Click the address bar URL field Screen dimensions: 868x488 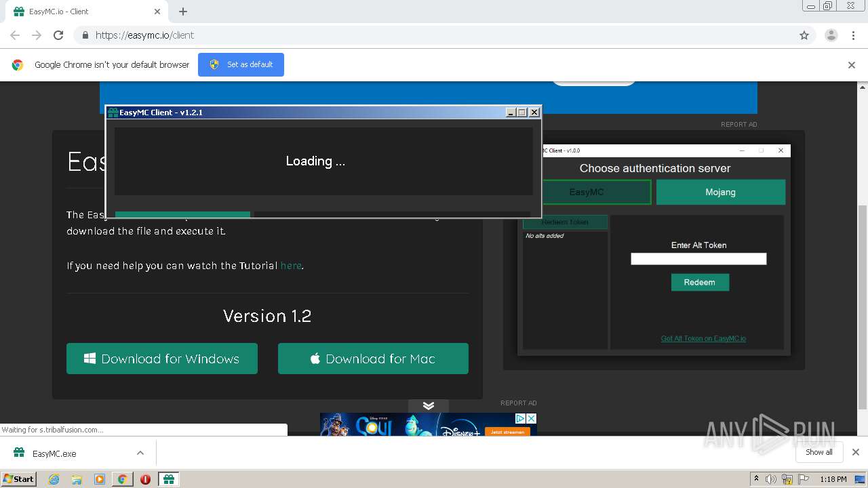[x=434, y=35]
